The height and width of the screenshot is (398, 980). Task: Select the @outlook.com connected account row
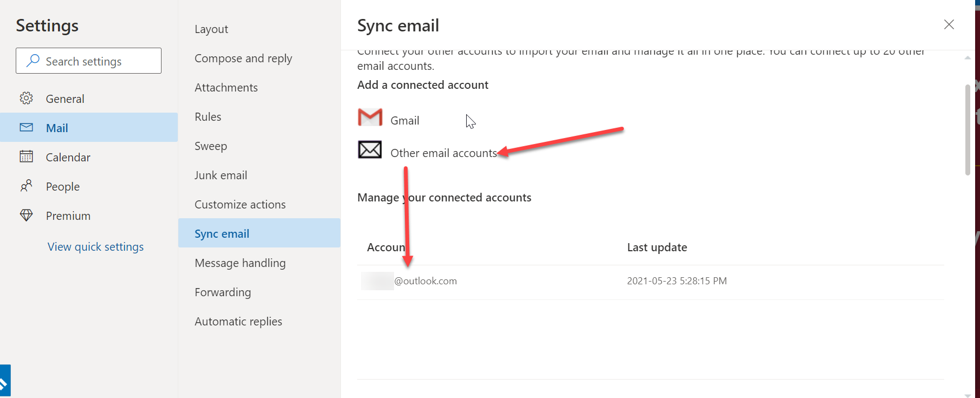[650, 282]
